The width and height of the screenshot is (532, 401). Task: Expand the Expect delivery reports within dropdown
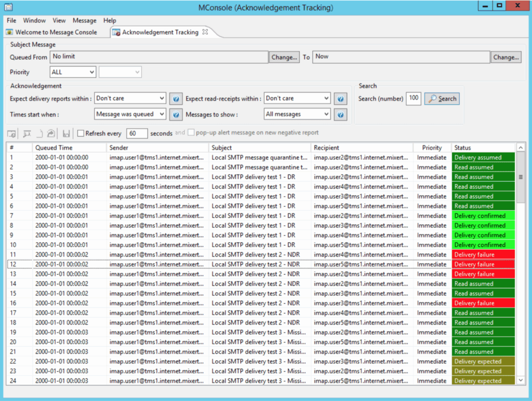[130, 98]
